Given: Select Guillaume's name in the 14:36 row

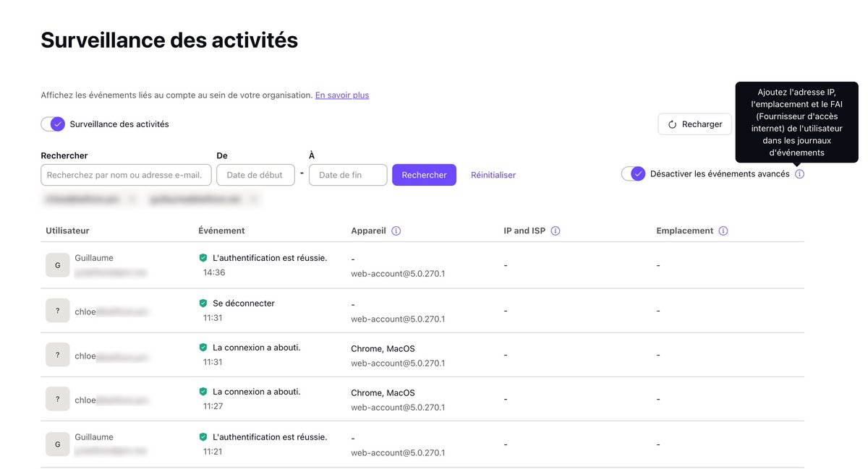Looking at the screenshot, I should pos(94,258).
